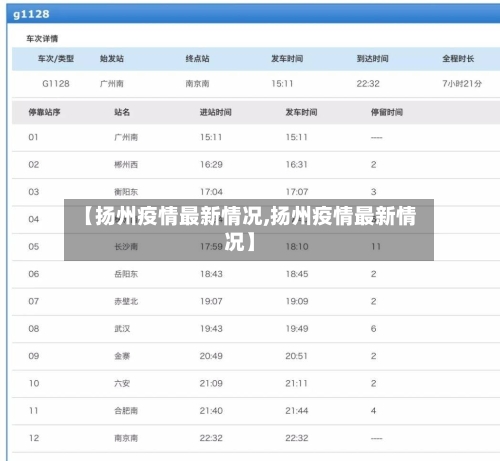The width and height of the screenshot is (500, 461).
Task: Select arrival time 17:04
Action: pyautogui.click(x=211, y=192)
